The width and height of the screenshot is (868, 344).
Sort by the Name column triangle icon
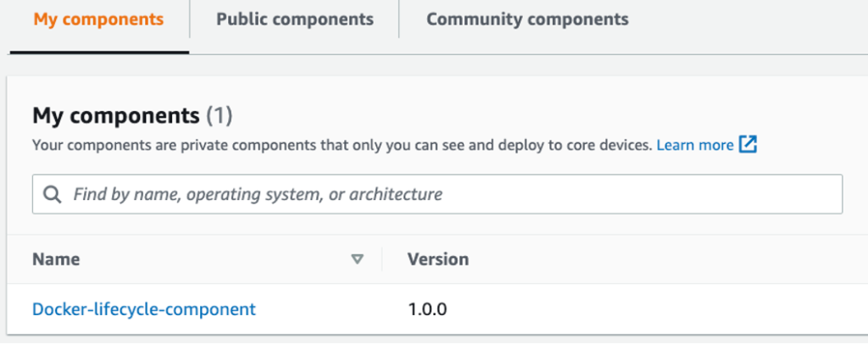(x=358, y=259)
